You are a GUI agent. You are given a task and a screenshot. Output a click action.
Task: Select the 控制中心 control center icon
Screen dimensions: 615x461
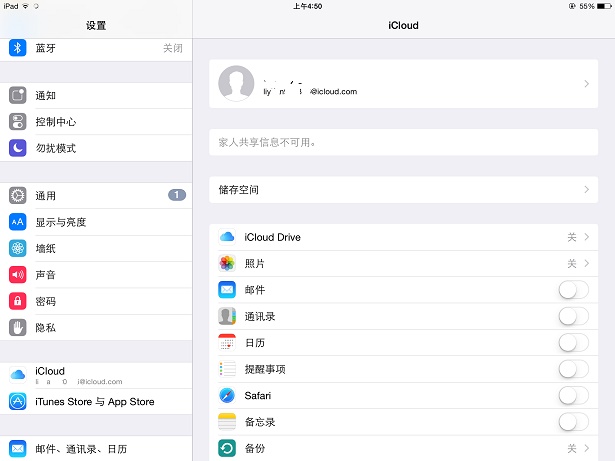point(18,122)
